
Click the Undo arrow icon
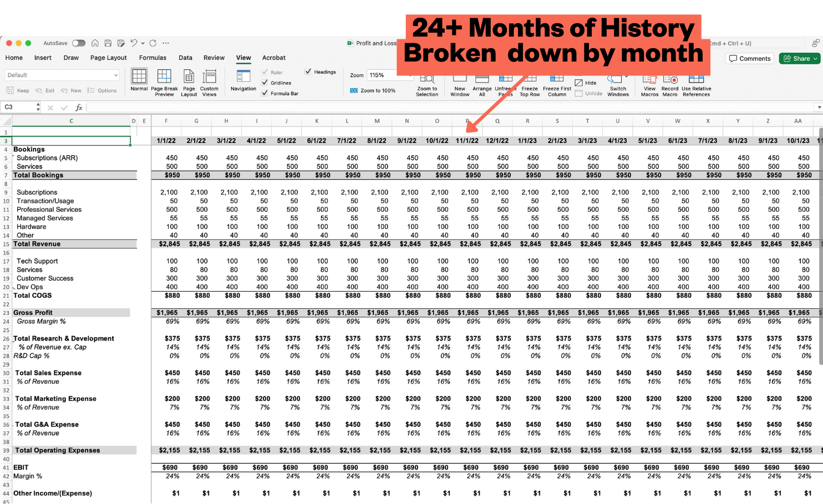point(134,43)
